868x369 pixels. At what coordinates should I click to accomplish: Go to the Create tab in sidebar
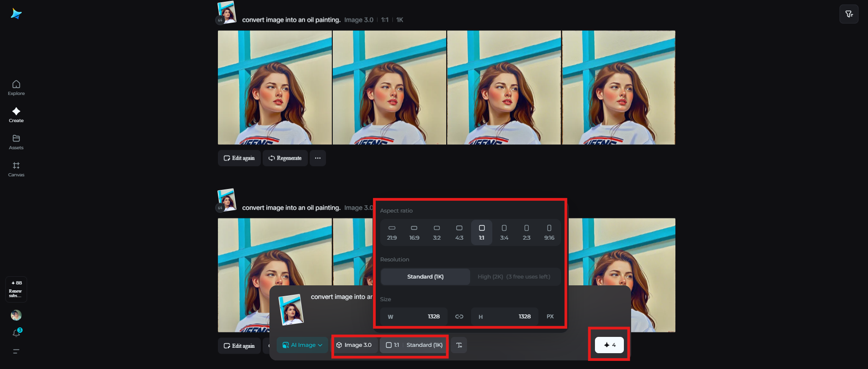click(x=16, y=115)
